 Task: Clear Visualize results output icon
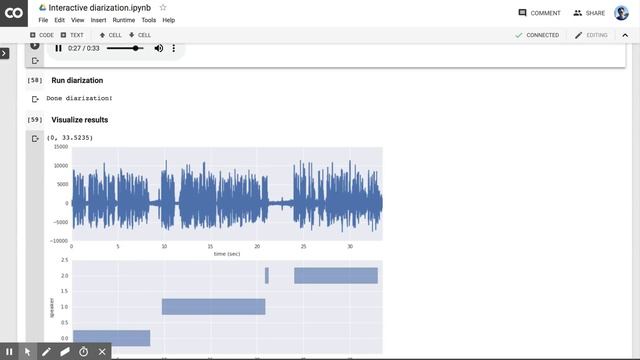[x=35, y=139]
